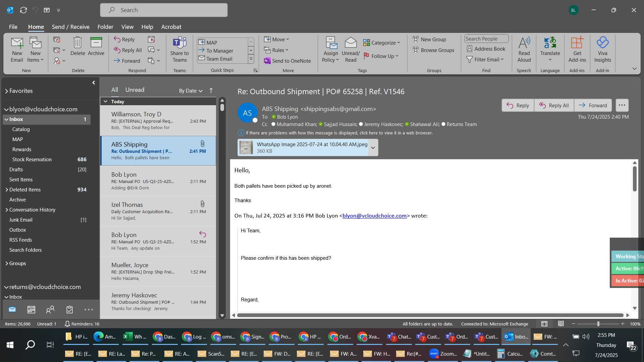Expand Conversation History folder
Screen dimensions: 644x362
pos(6,210)
